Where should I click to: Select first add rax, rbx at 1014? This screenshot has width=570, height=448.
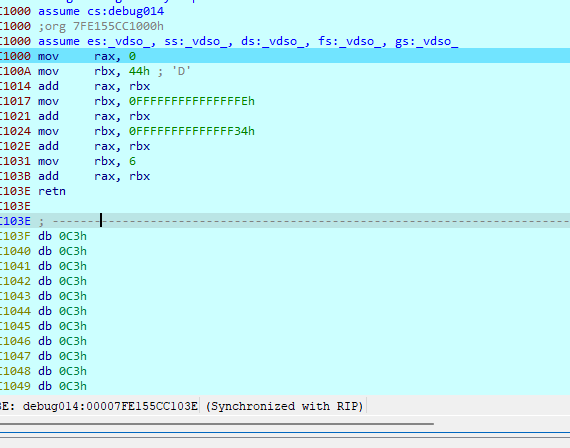(x=94, y=86)
